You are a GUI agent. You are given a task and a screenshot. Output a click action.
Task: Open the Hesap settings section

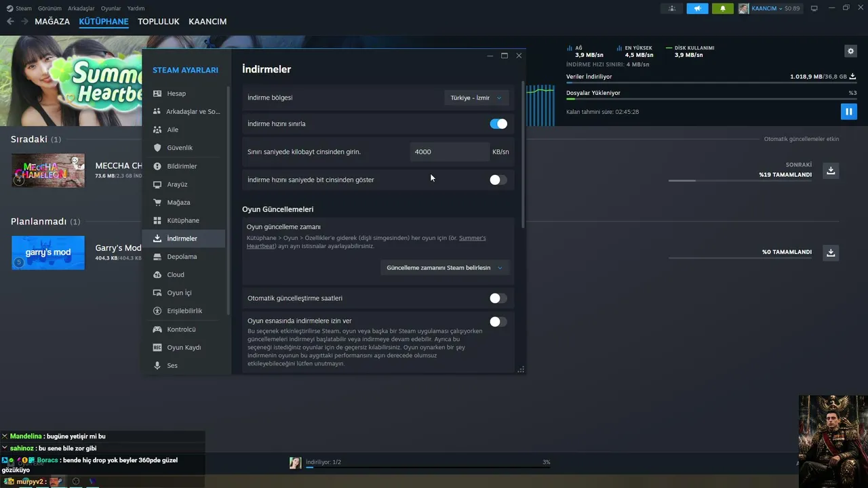[x=184, y=94]
